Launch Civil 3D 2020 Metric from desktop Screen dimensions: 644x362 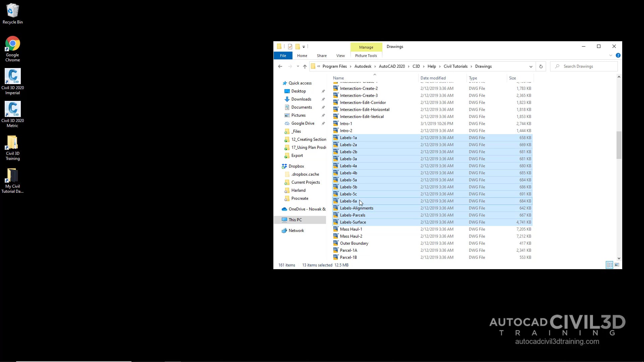12,109
